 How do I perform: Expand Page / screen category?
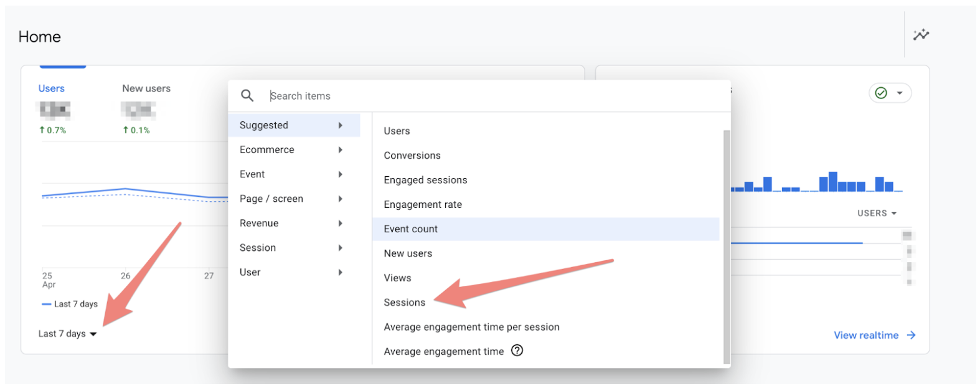click(291, 199)
